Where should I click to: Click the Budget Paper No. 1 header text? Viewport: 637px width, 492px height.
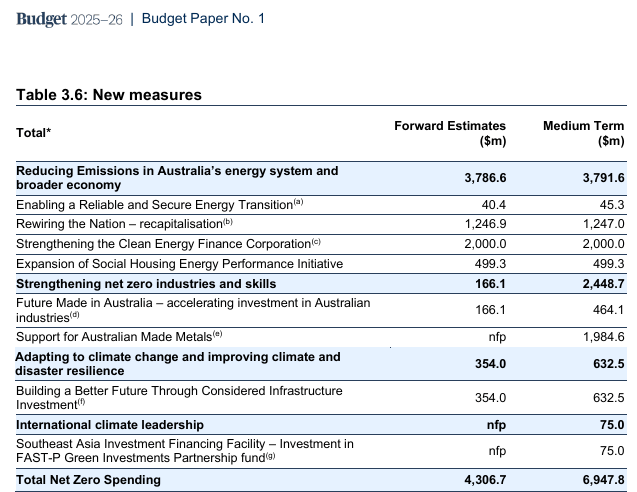click(203, 19)
